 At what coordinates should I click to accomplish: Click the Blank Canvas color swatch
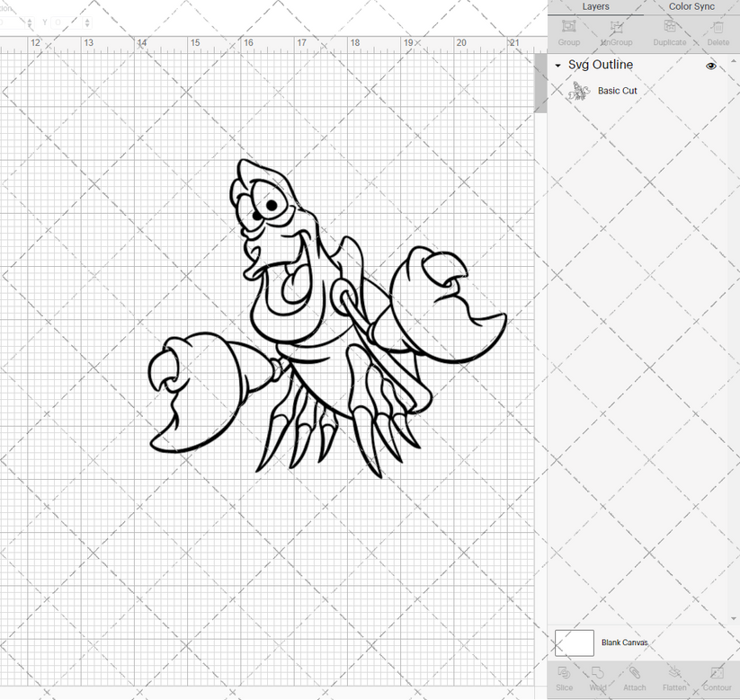pos(575,642)
